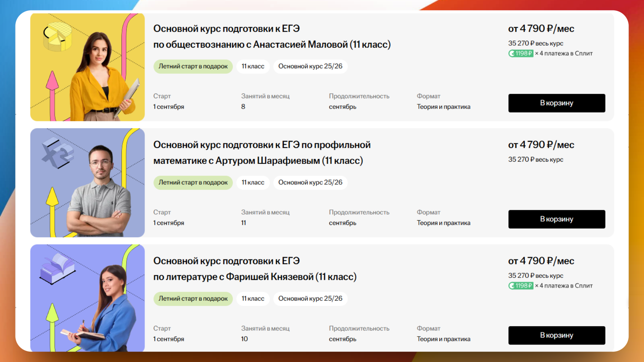Click the green Split badge on литература course

click(521, 286)
